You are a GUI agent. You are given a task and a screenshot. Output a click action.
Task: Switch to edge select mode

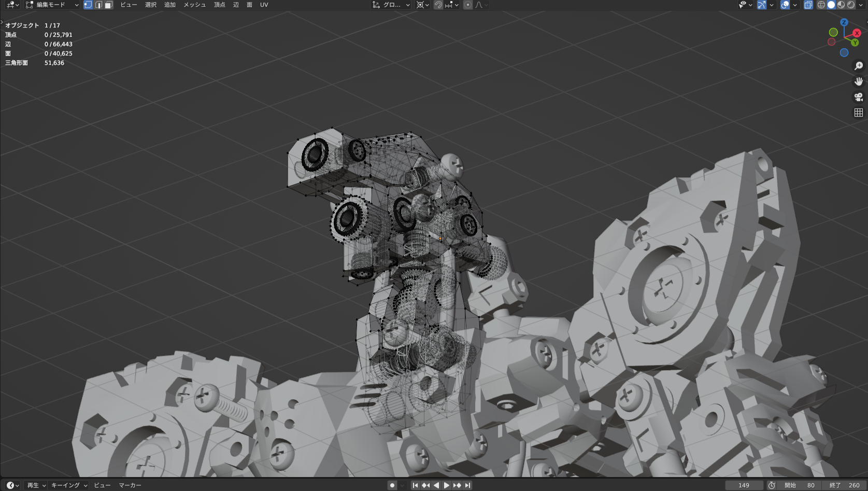[x=98, y=5]
